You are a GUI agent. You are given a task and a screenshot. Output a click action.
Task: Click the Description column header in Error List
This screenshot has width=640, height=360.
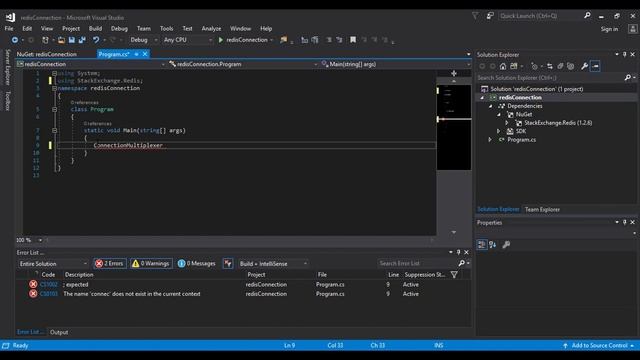pos(79,275)
